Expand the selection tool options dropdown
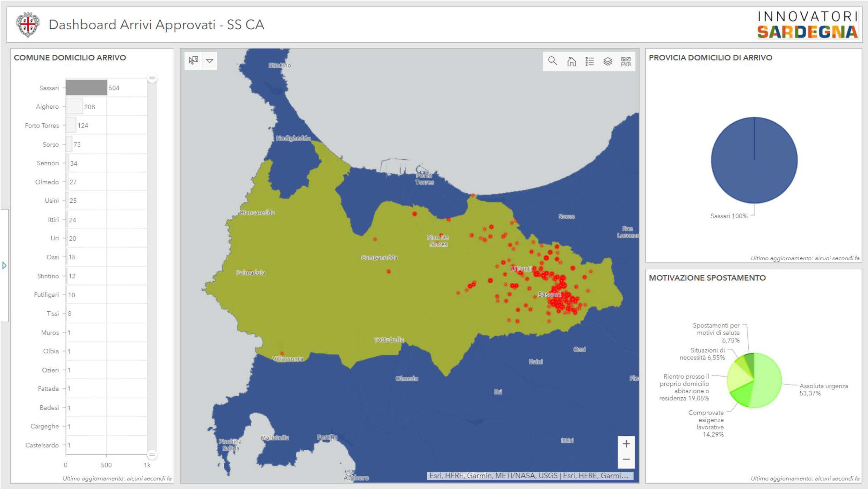 tap(209, 61)
